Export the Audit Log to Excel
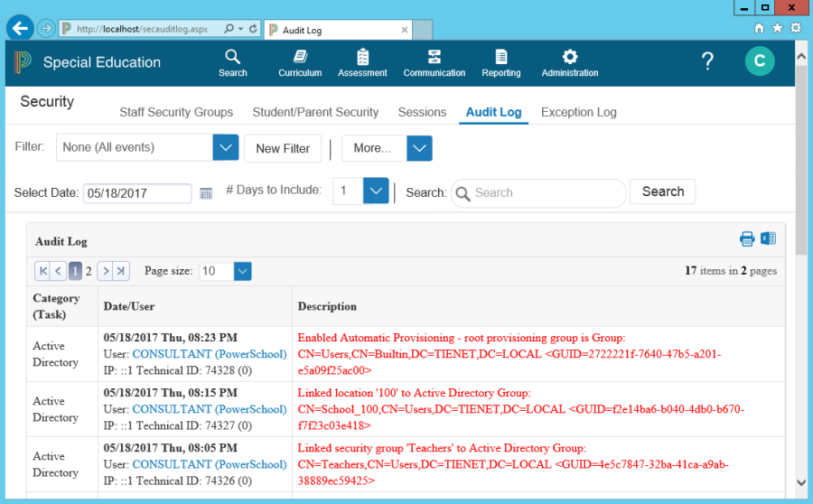813x504 pixels. coord(768,239)
